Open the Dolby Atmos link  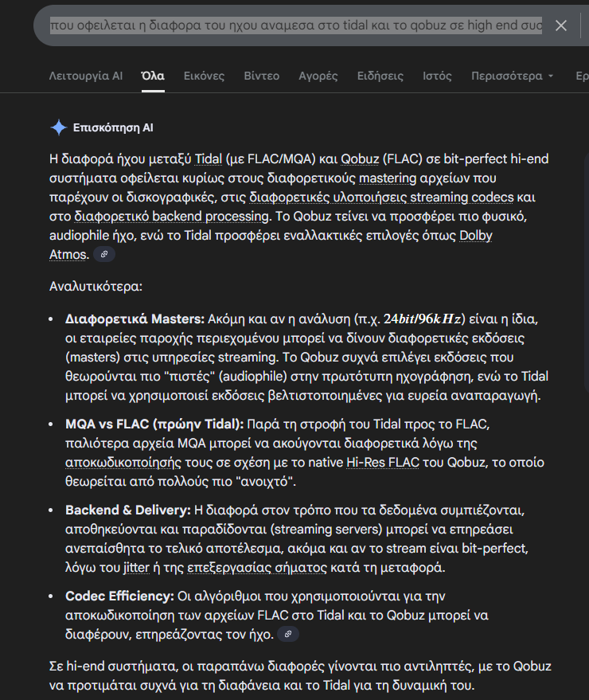pyautogui.click(x=478, y=236)
